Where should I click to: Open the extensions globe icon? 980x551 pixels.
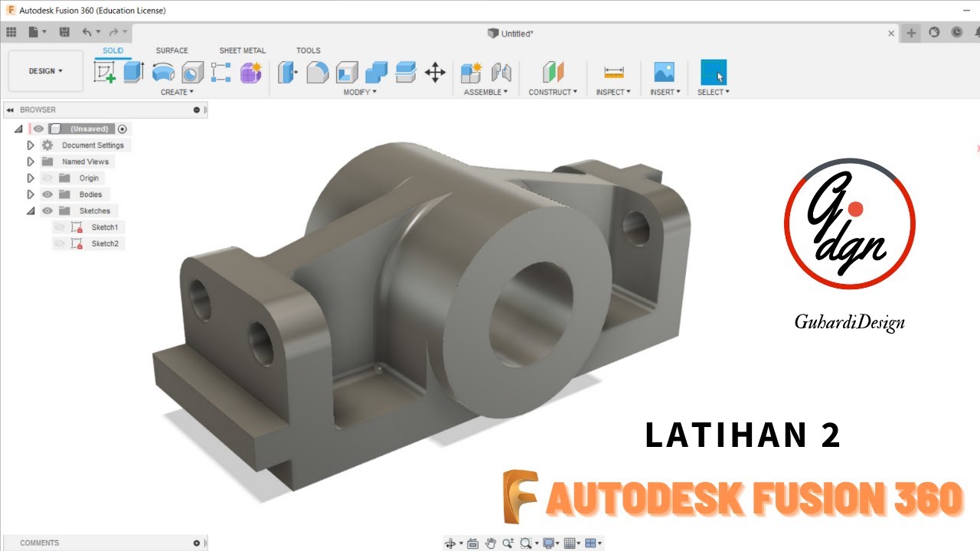tap(934, 32)
